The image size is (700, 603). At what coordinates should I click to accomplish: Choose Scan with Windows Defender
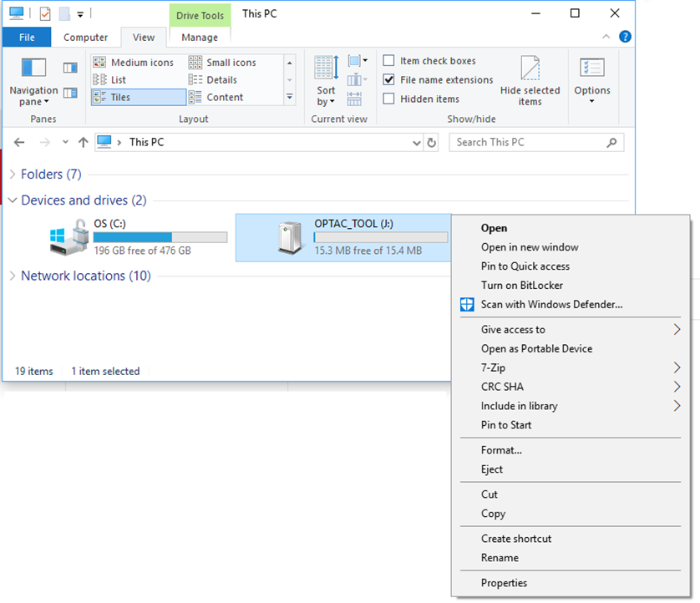[x=571, y=304]
